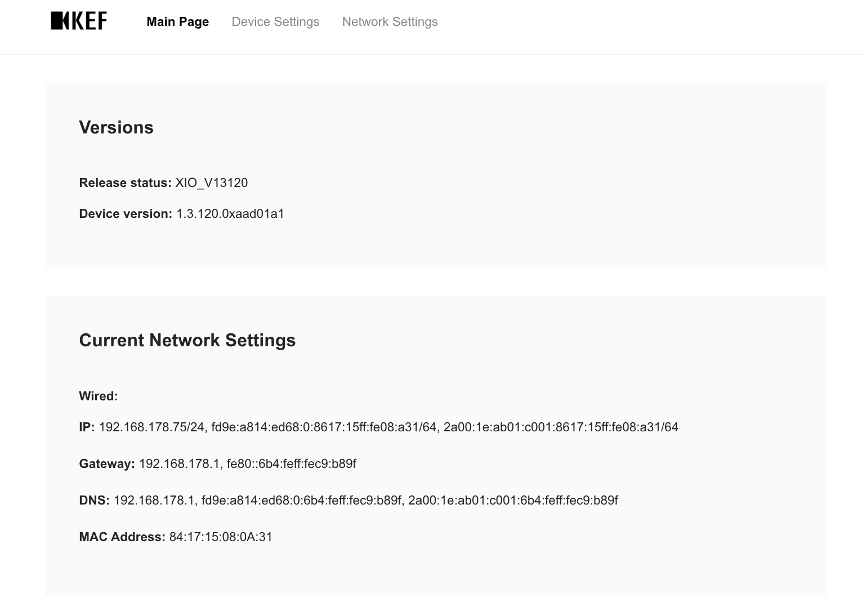Open the Main Page tab
Screen dimensions: 862x616
[177, 22]
